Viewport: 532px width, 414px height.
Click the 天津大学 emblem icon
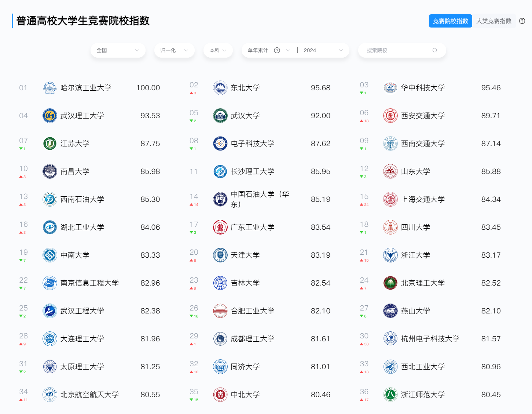[220, 255]
